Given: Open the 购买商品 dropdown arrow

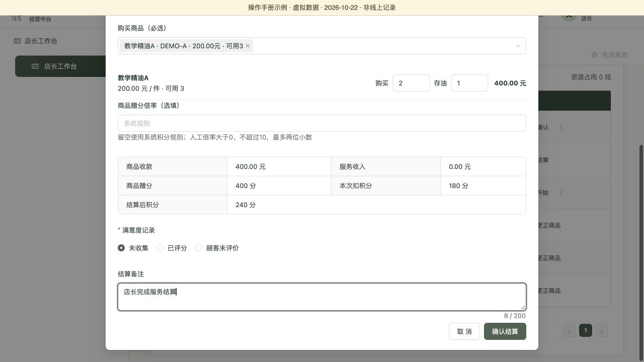Looking at the screenshot, I should (518, 46).
